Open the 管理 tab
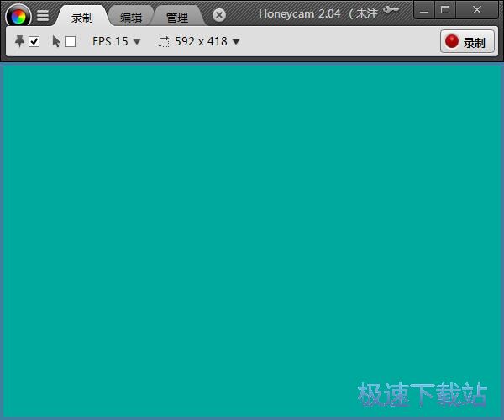Screen dimensions: 504x420 (x=177, y=17)
